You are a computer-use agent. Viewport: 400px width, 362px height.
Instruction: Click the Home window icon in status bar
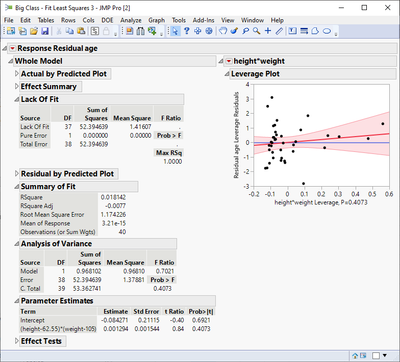click(x=355, y=356)
